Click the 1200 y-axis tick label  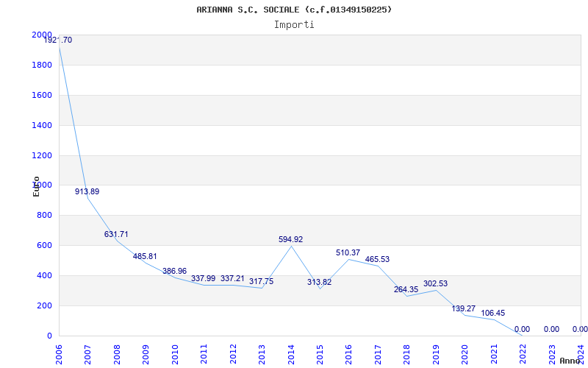(42, 155)
